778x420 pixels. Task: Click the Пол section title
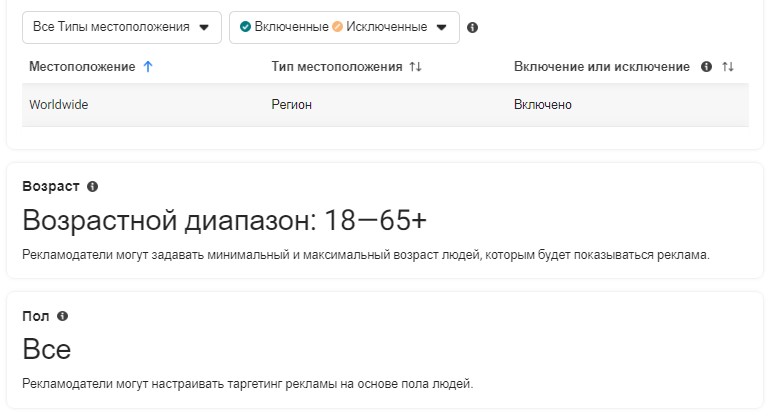click(36, 316)
